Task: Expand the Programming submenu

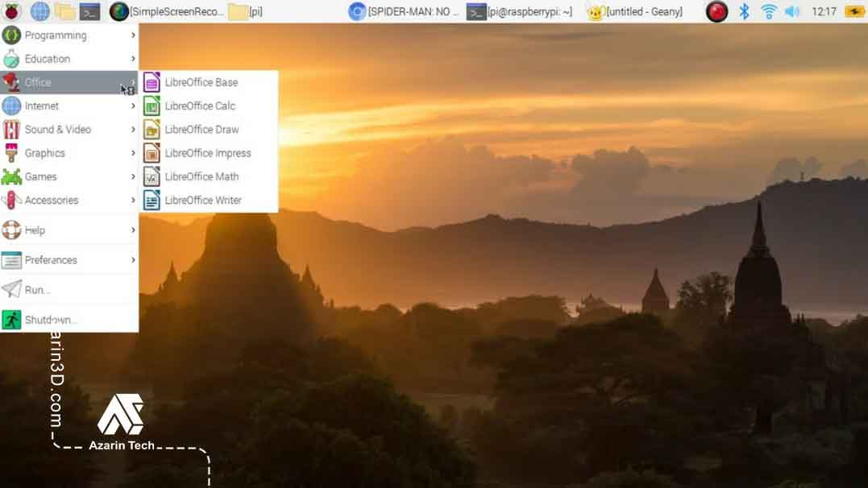Action: tap(56, 35)
